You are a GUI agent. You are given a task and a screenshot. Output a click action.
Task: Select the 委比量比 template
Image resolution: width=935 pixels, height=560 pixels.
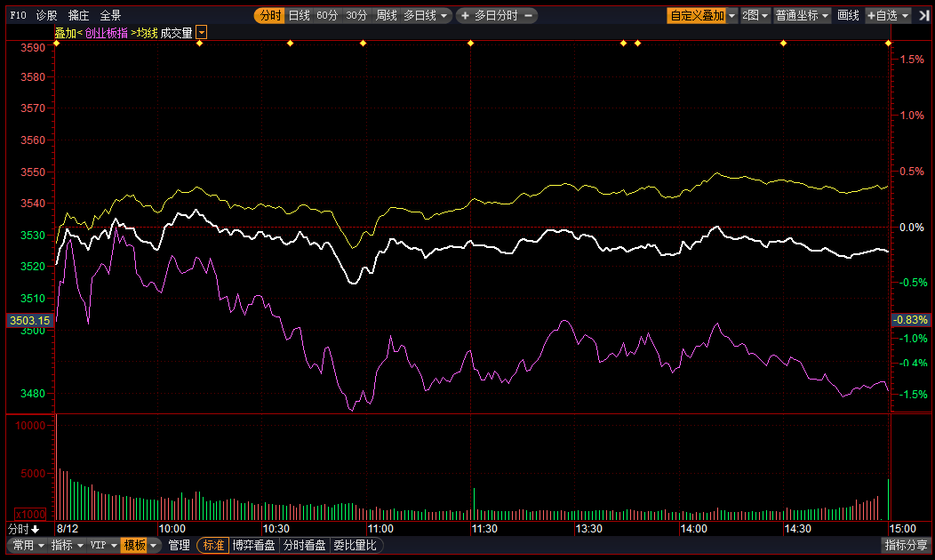[356, 545]
